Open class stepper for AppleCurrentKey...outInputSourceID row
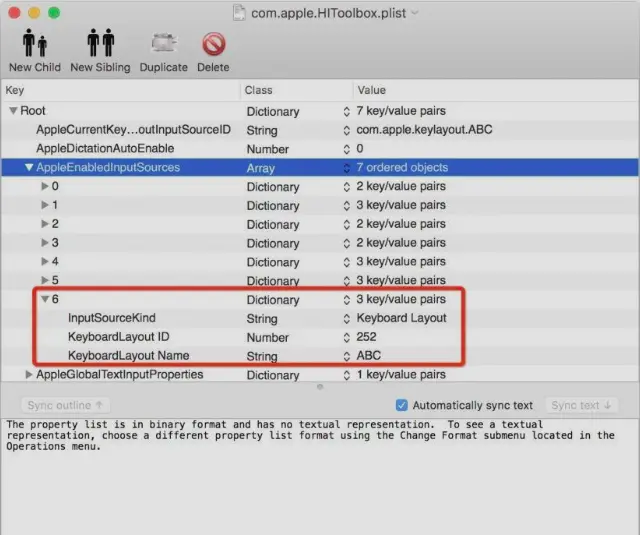 pyautogui.click(x=347, y=130)
